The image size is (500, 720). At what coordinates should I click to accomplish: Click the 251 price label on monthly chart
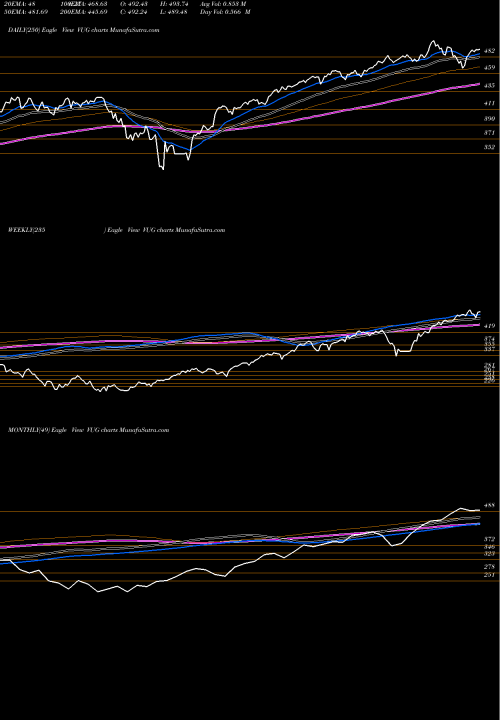coord(489,575)
